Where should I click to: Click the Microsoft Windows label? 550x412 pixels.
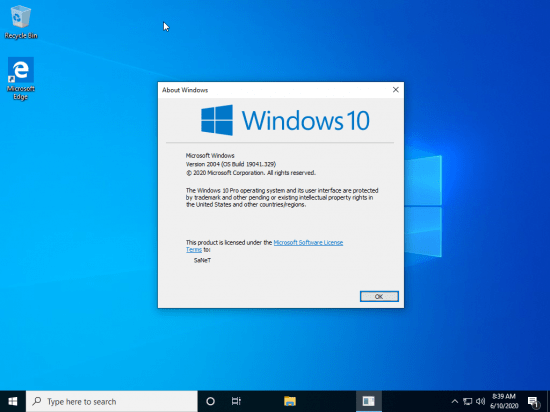click(x=210, y=155)
